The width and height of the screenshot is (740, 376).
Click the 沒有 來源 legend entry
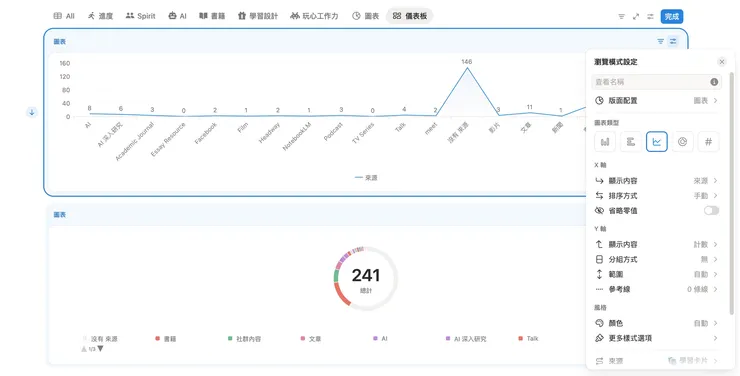(x=100, y=339)
